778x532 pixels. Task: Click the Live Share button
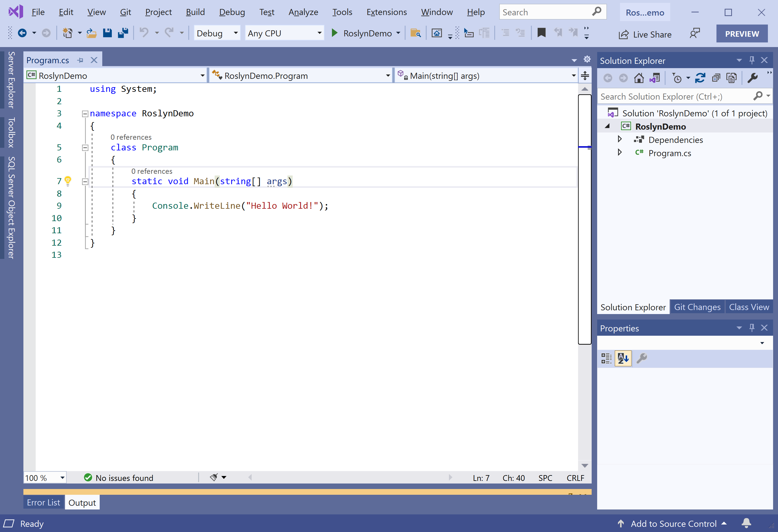(645, 34)
